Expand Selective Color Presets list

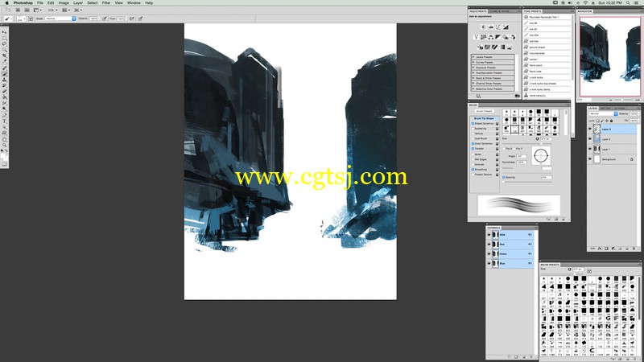click(x=473, y=88)
